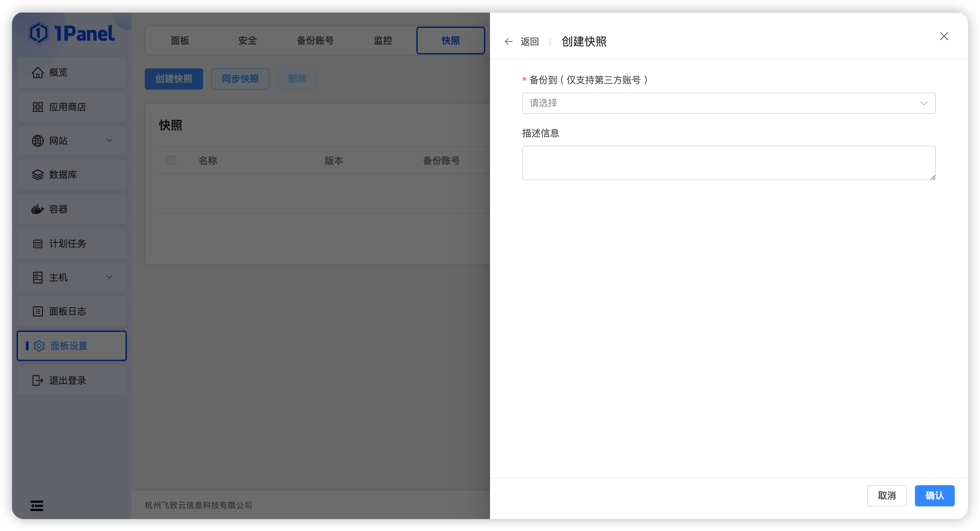This screenshot has height=531, width=980.
Task: Select the 容器 container icon
Action: pos(38,209)
